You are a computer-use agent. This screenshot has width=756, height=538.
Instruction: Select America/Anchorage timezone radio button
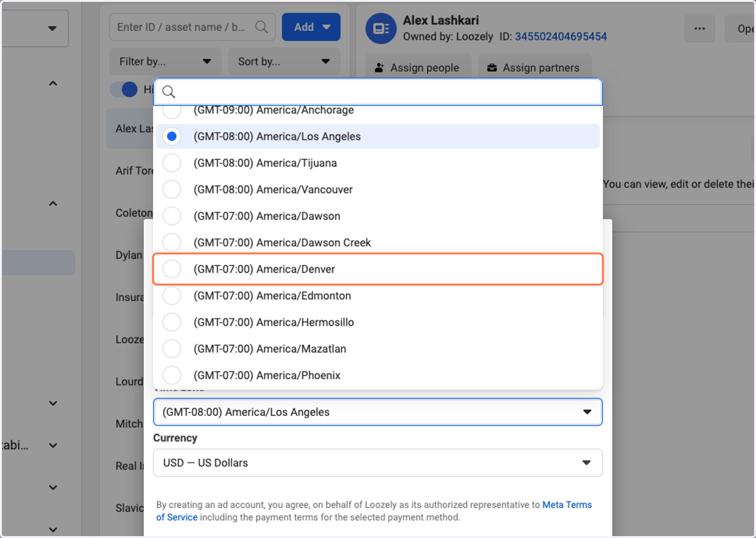[x=172, y=110]
